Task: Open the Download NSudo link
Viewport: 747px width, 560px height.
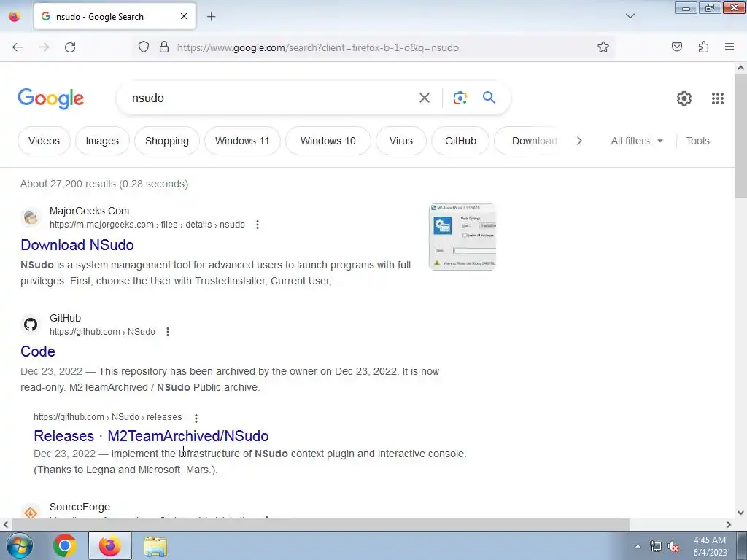Action: pos(77,245)
